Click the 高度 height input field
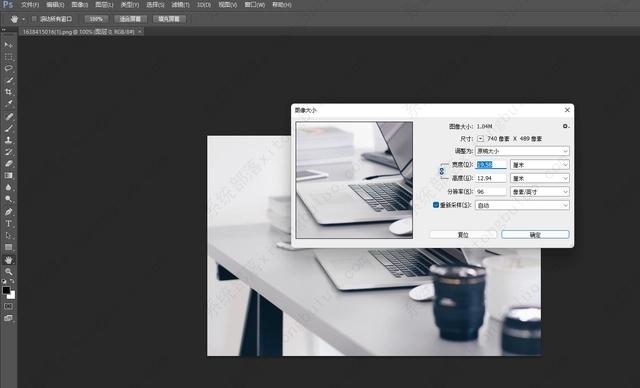Image resolution: width=640 pixels, height=388 pixels. pyautogui.click(x=491, y=178)
